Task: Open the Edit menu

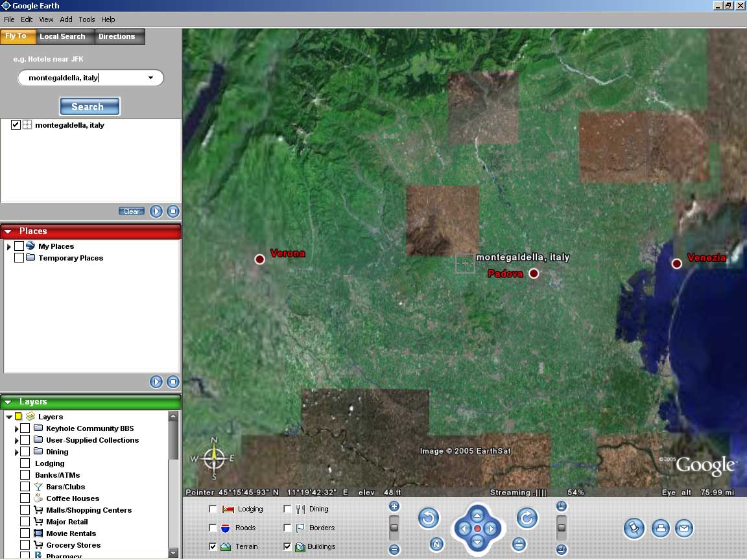Action: [27, 19]
